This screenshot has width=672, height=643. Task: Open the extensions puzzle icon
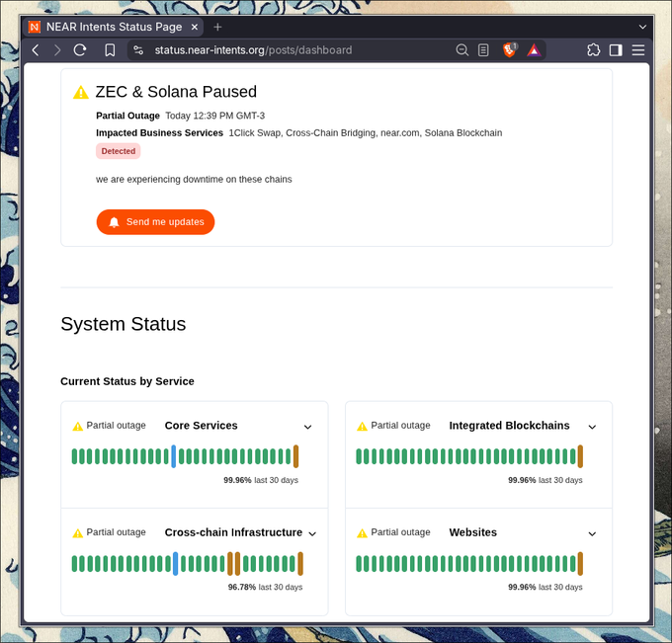(593, 50)
